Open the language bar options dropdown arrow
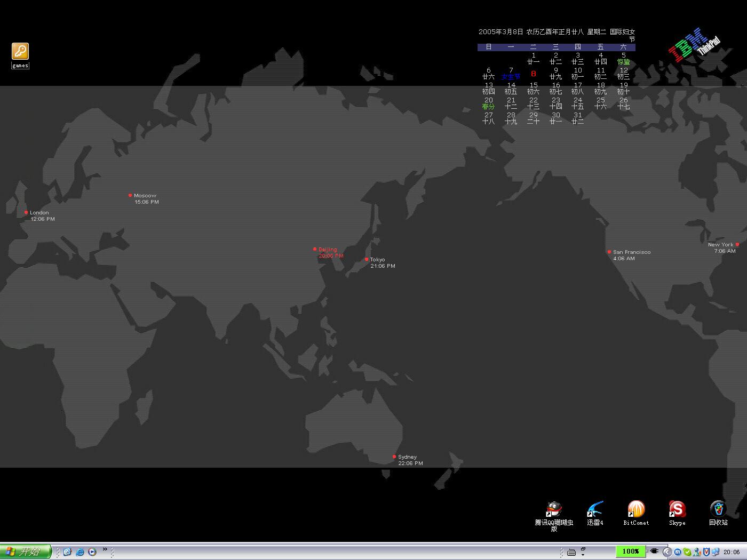 coord(583,555)
